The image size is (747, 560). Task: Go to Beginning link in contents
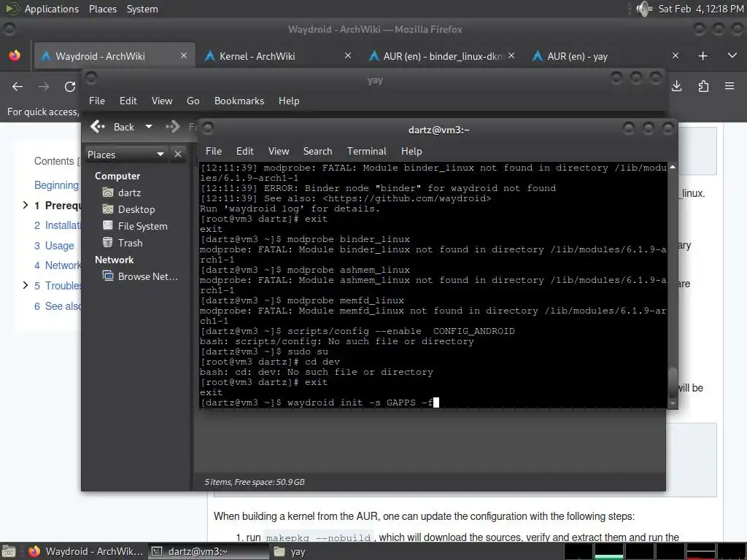(x=56, y=185)
